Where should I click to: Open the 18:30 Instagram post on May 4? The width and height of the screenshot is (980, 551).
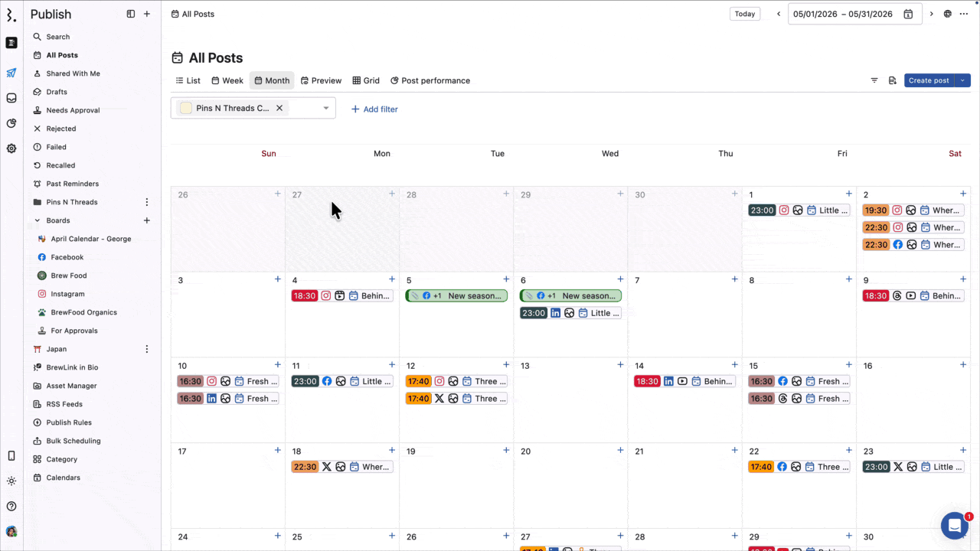pyautogui.click(x=341, y=296)
